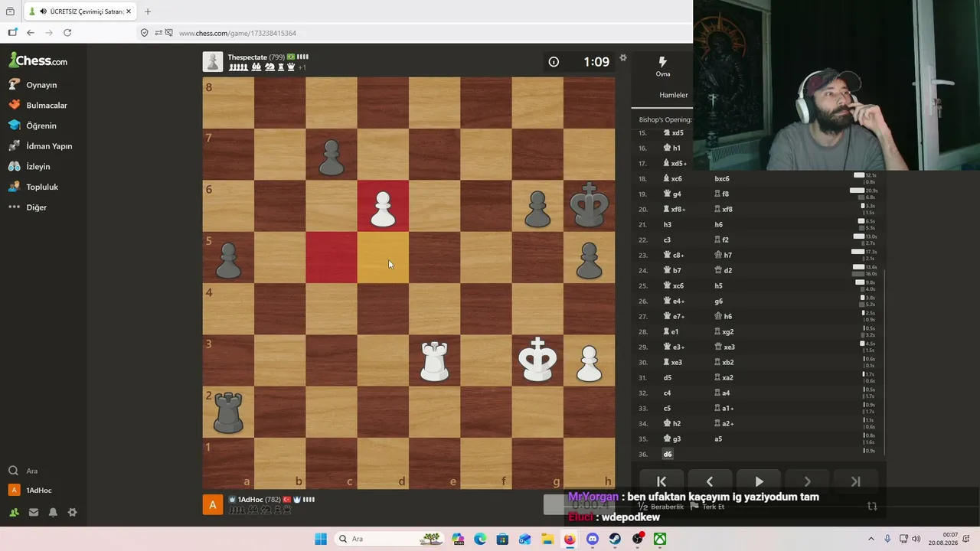Screen dimensions: 980x551
Task: Click 1AdHoc's orange avatar below board
Action: tap(213, 505)
